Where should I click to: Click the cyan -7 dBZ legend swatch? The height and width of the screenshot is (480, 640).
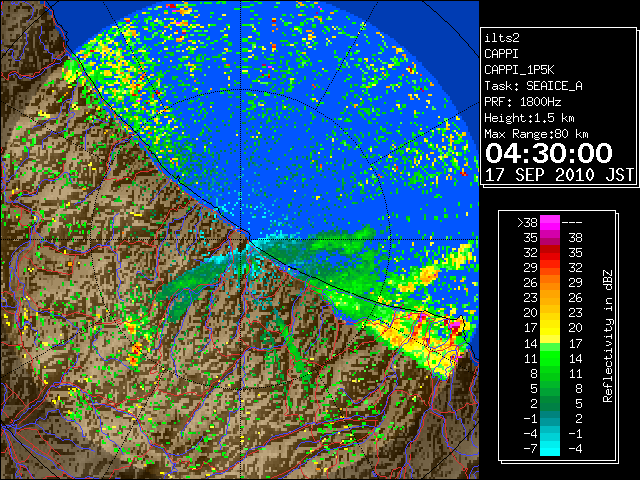tap(550, 448)
